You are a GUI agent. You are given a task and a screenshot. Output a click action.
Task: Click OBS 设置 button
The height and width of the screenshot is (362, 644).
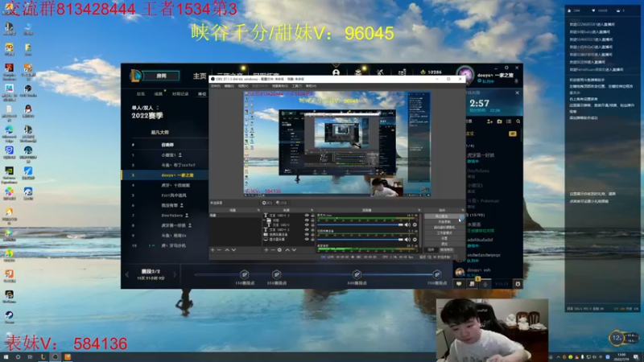point(444,238)
